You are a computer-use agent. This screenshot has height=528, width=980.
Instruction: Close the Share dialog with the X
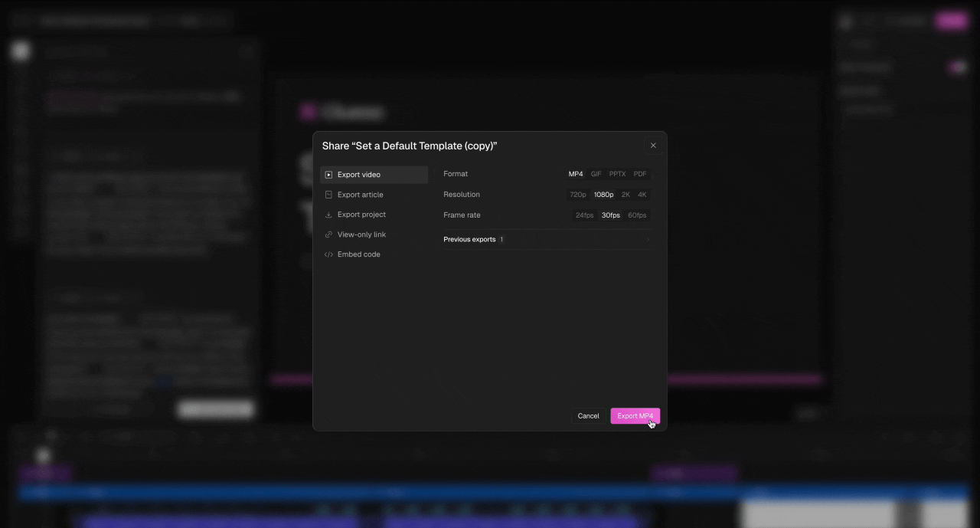(653, 146)
